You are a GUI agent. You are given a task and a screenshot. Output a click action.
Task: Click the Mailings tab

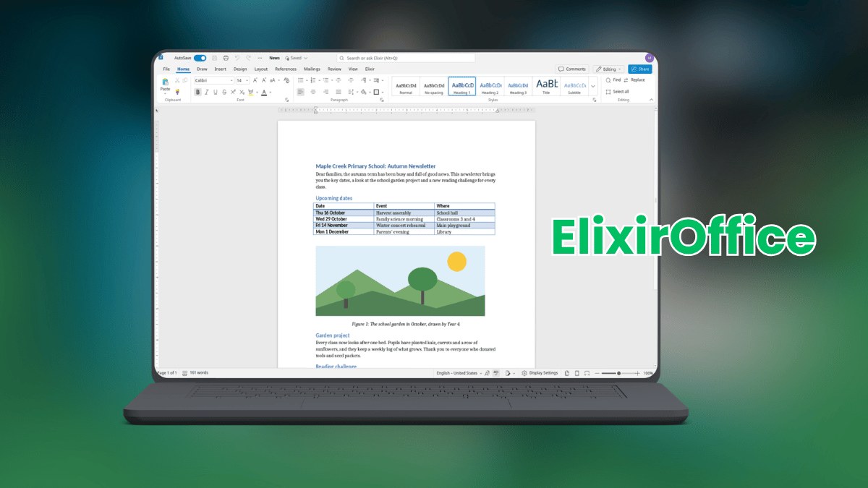[312, 69]
